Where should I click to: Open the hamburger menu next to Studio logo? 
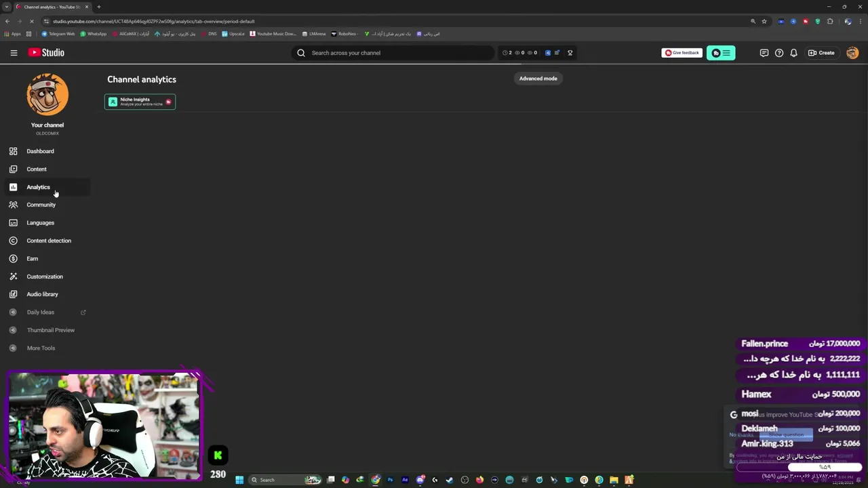coord(14,53)
